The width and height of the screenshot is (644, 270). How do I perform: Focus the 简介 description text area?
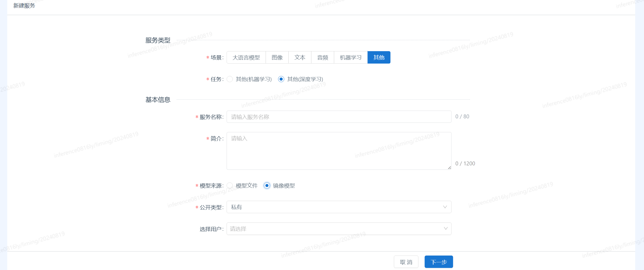pos(339,151)
